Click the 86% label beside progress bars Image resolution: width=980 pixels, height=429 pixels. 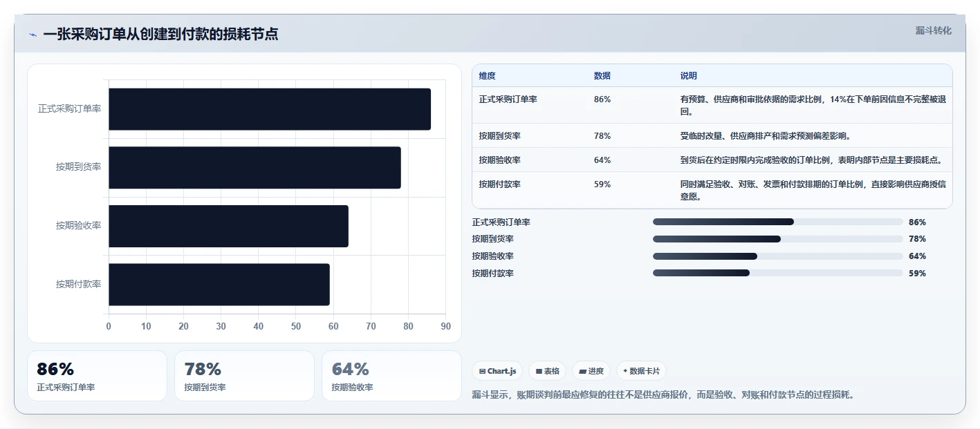click(917, 222)
